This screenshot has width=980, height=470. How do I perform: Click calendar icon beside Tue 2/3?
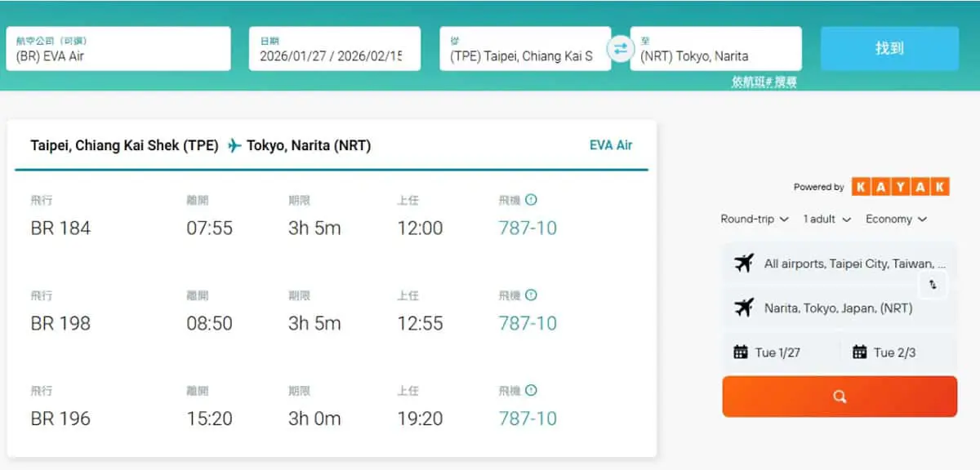[859, 352]
